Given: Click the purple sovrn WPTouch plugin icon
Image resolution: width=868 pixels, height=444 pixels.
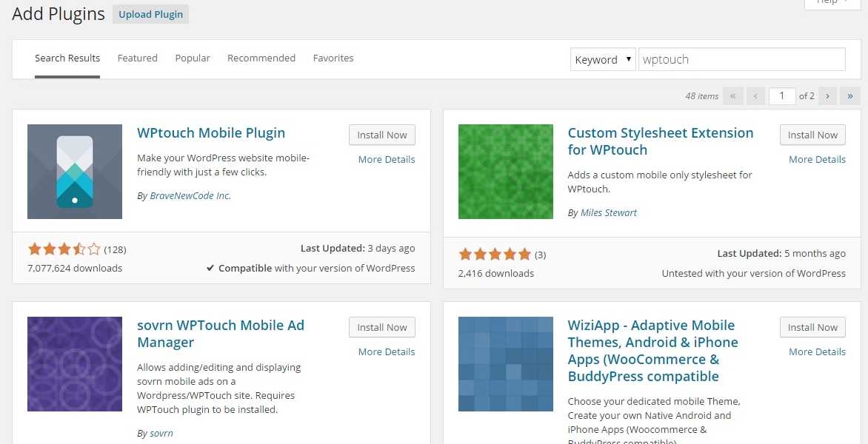Looking at the screenshot, I should [75, 364].
